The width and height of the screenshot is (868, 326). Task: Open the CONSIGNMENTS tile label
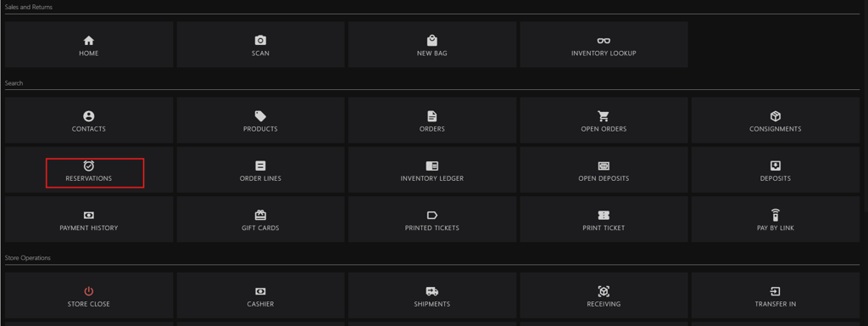tap(775, 129)
